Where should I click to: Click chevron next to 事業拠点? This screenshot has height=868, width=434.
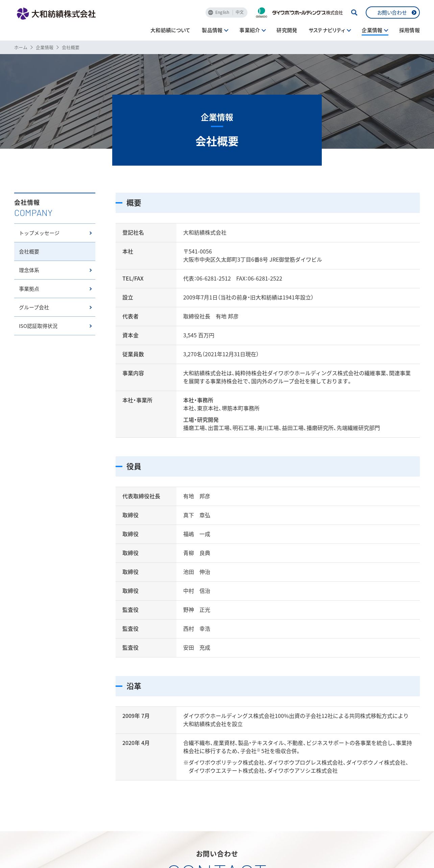[x=91, y=289]
